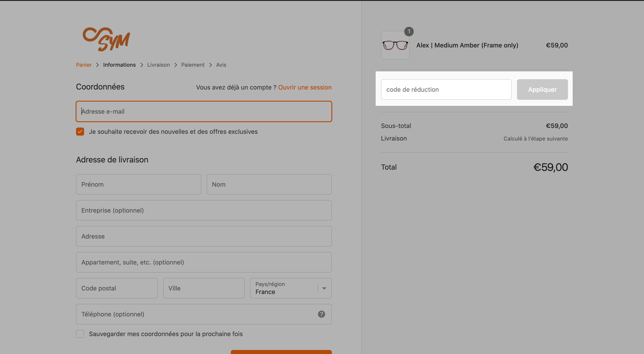Click Ouvrir une session link
This screenshot has height=354, width=644.
click(305, 87)
